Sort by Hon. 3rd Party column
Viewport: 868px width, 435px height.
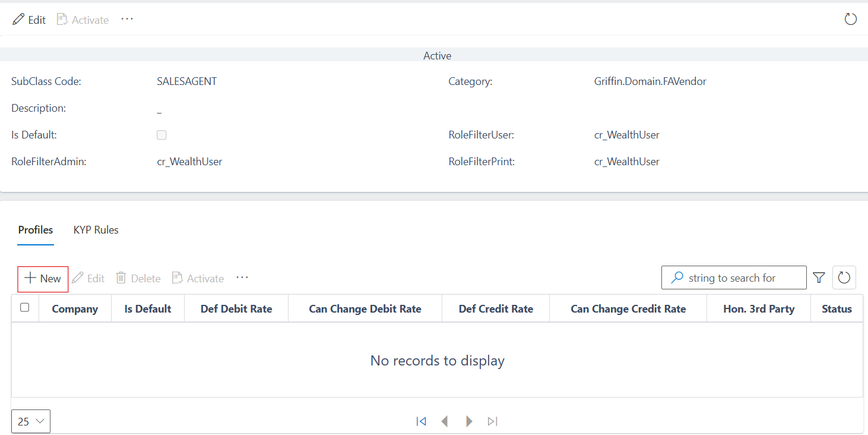pyautogui.click(x=759, y=309)
